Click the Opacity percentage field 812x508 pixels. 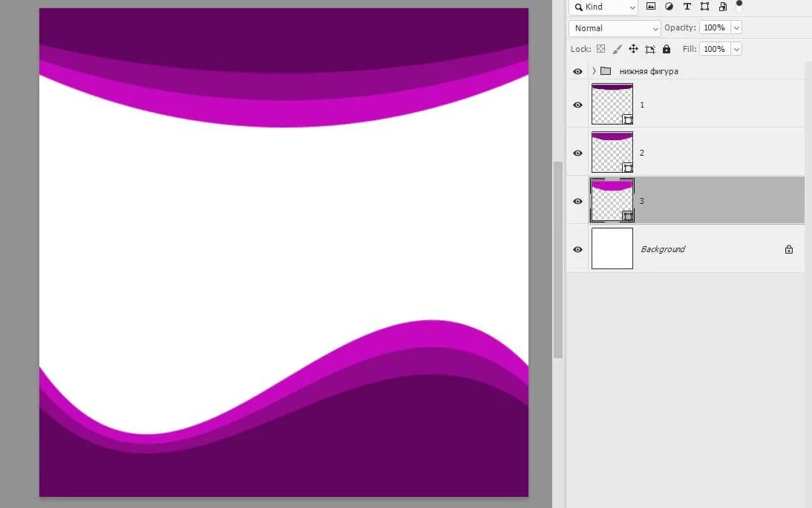tap(715, 27)
